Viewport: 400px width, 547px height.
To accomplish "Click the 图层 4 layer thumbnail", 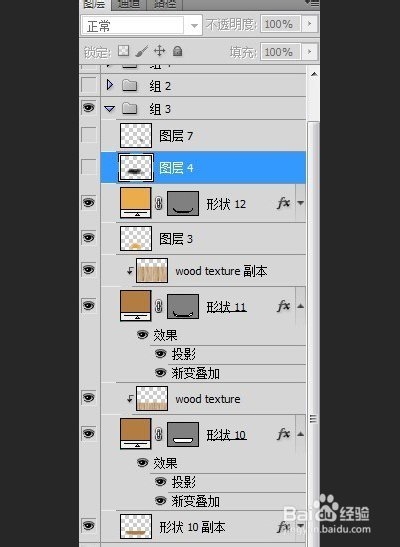I will [x=136, y=168].
